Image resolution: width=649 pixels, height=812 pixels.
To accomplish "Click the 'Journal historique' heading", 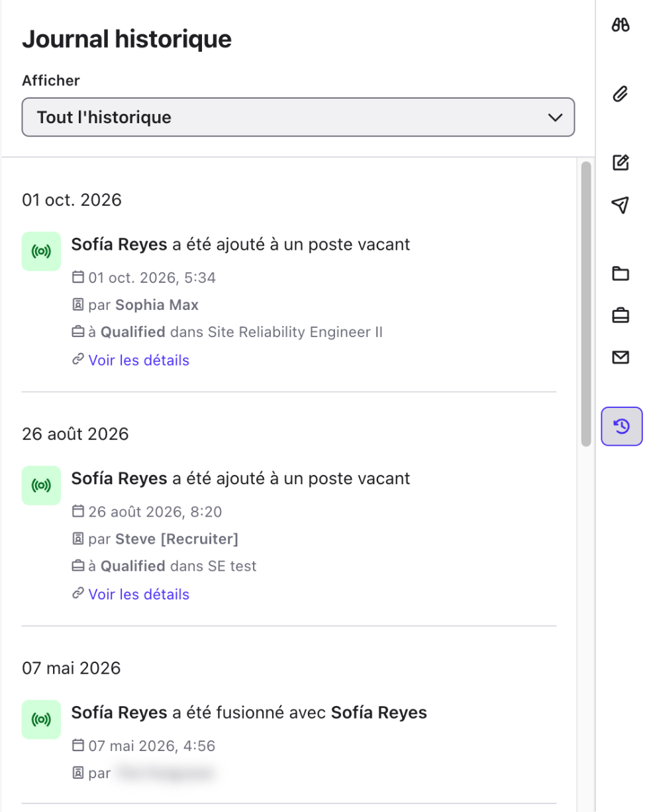I will pos(127,39).
